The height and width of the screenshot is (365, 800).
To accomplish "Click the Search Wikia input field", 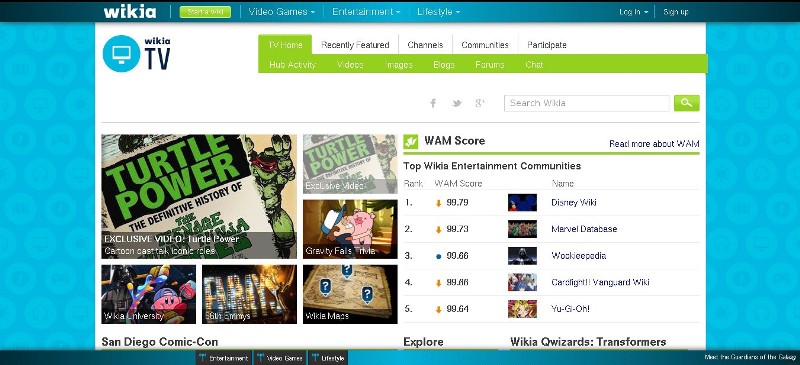I will pos(587,103).
